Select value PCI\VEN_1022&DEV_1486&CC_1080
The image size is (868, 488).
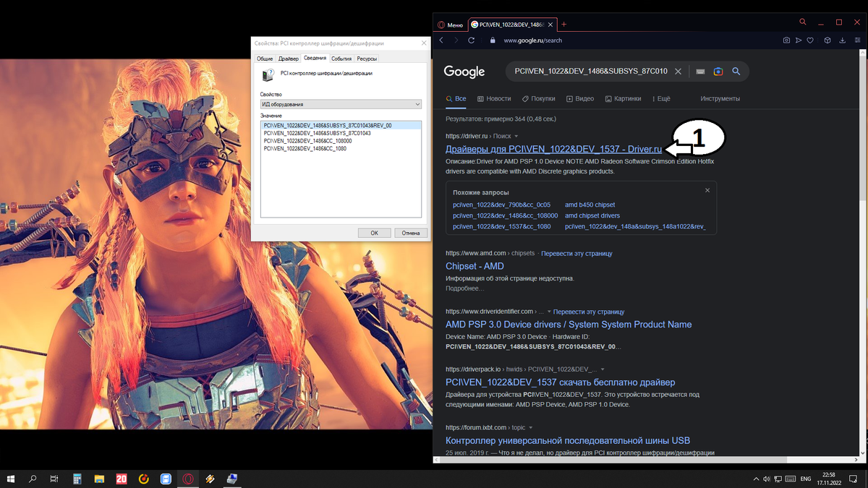[305, 148]
